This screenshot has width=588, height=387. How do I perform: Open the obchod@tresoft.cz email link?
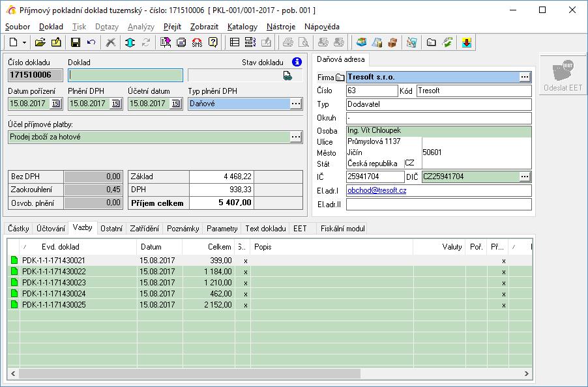377,190
